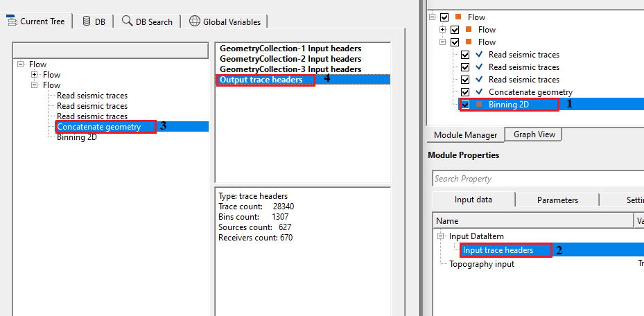Viewport: 644px width, 316px height.
Task: Select GeometryCollection-2 Input headers entry
Action: tap(290, 59)
